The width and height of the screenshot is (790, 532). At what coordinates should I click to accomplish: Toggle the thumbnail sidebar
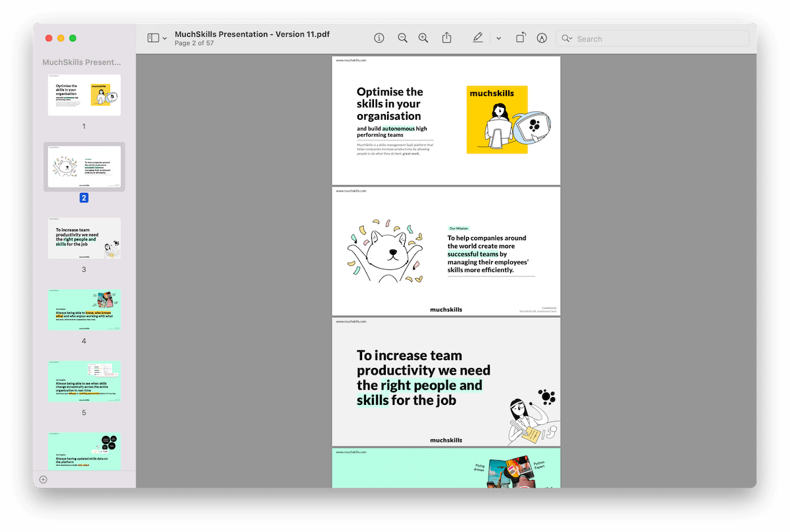[x=153, y=38]
